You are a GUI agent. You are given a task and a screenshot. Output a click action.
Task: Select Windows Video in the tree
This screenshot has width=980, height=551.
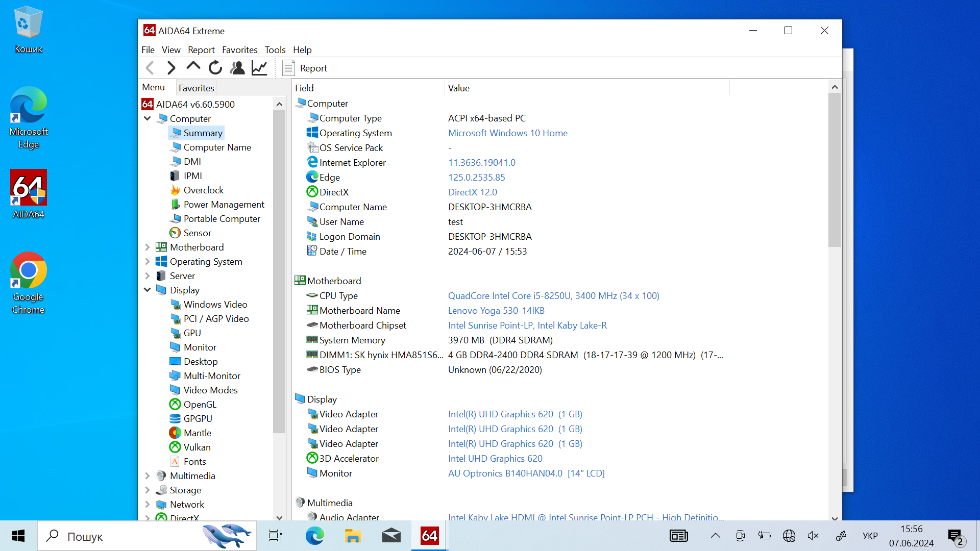coord(215,304)
